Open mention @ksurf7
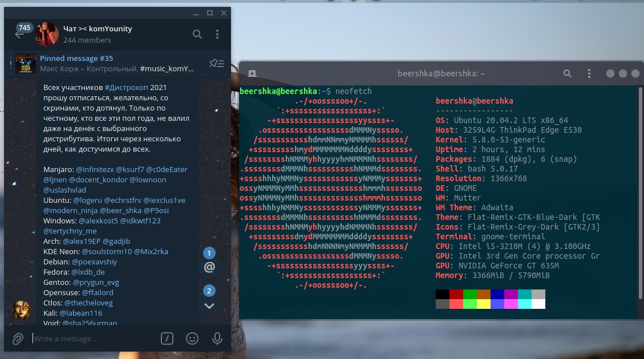Image resolution: width=644 pixels, height=359 pixels. 130,169
